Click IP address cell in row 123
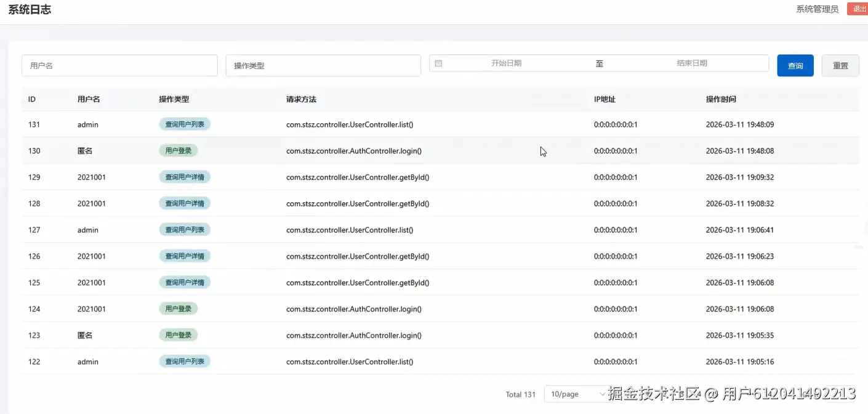868x414 pixels. (x=616, y=336)
